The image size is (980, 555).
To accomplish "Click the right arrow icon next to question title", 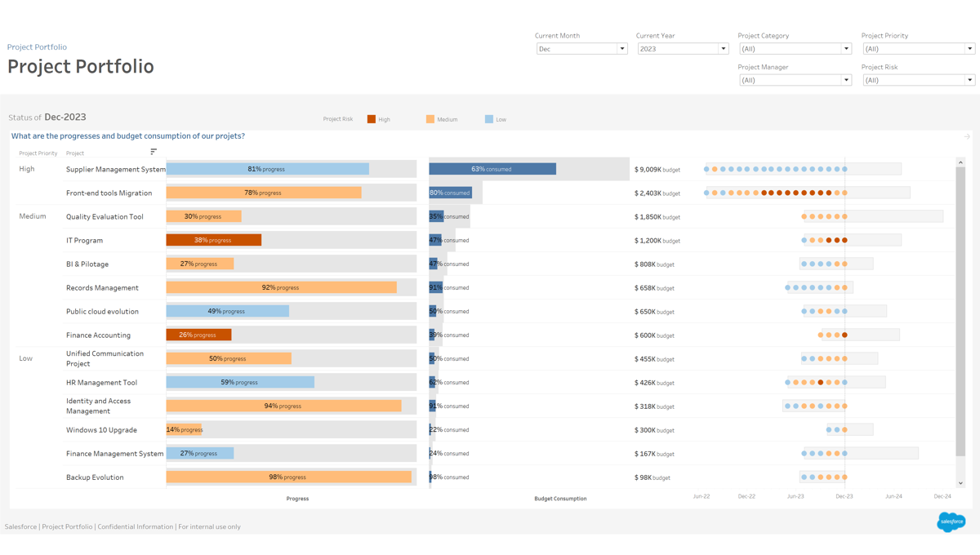I will [x=967, y=137].
